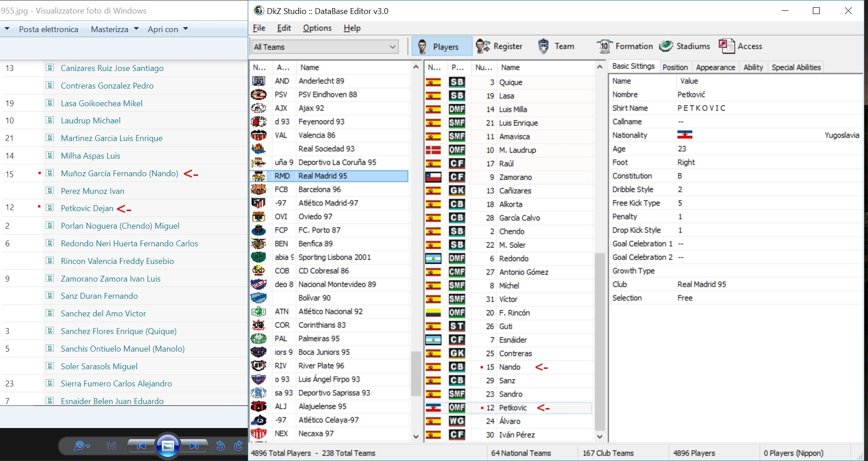Select Valencia 86 in the team list
Image resolution: width=868 pixels, height=461 pixels.
pyautogui.click(x=329, y=135)
